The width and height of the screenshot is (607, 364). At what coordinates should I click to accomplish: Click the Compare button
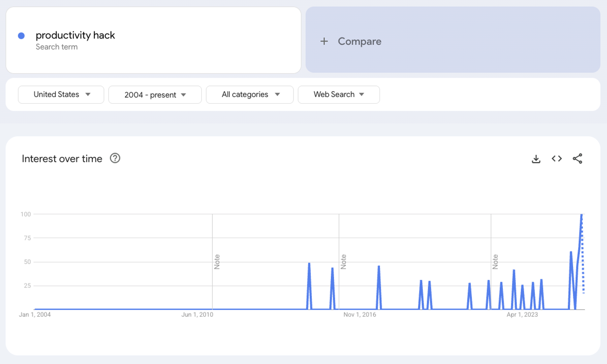click(x=359, y=41)
